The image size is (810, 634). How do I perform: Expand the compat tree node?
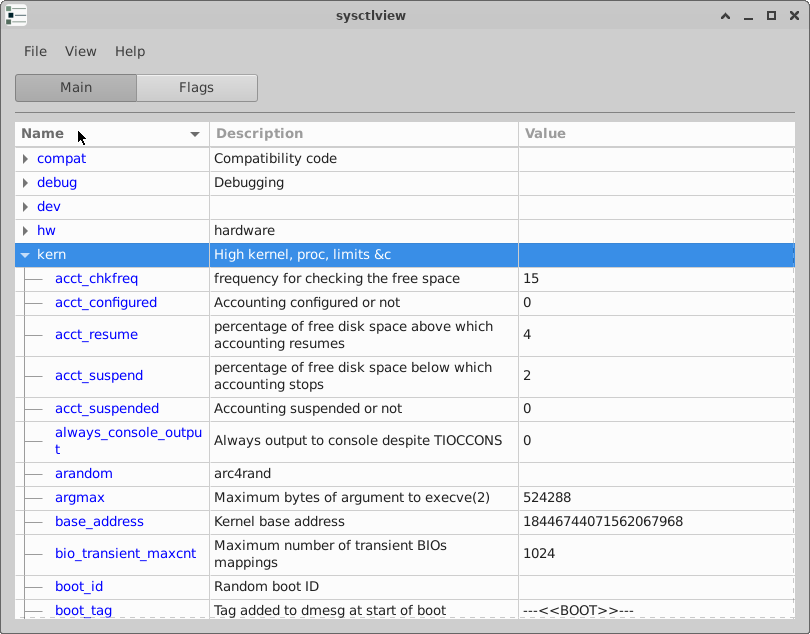[x=26, y=159]
